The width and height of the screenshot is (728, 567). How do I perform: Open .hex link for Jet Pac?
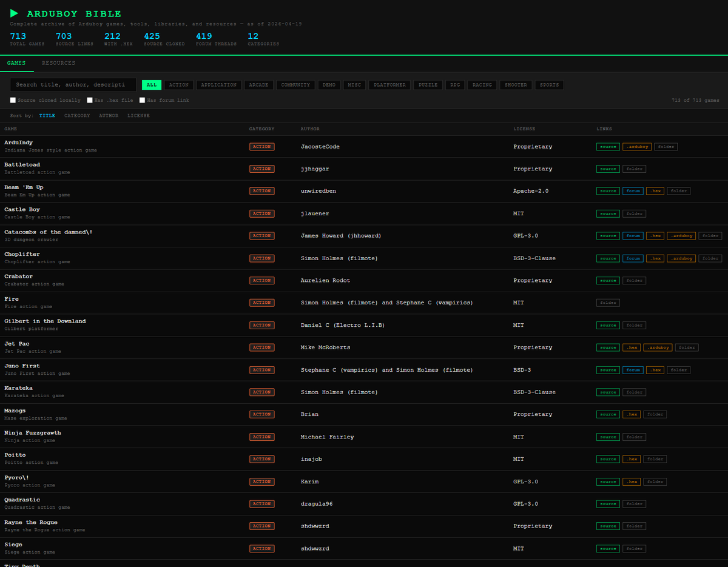click(632, 347)
